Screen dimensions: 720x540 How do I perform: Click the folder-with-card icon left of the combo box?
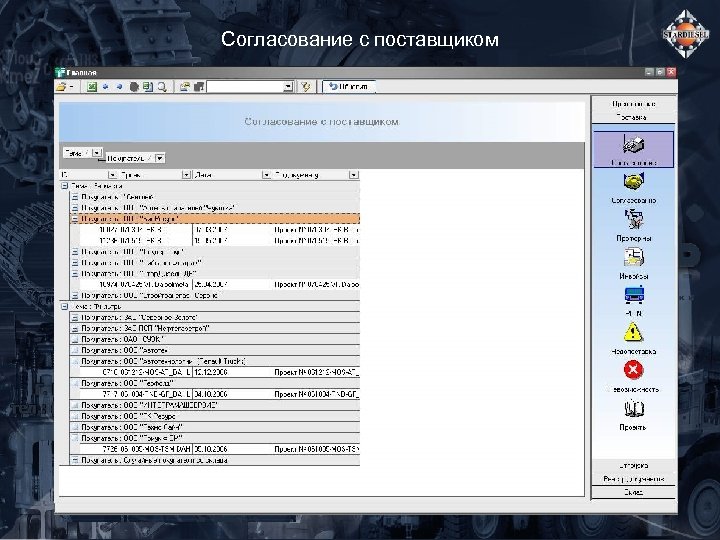tap(185, 86)
